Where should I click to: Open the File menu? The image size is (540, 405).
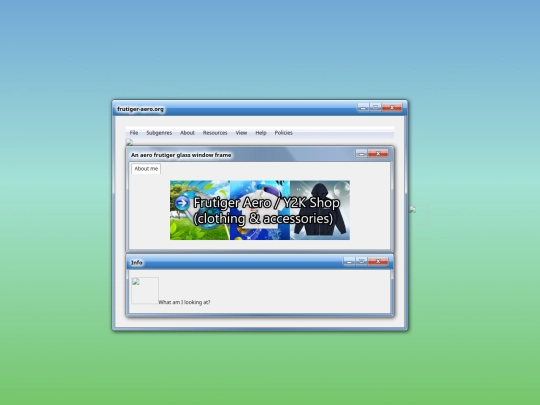point(134,133)
